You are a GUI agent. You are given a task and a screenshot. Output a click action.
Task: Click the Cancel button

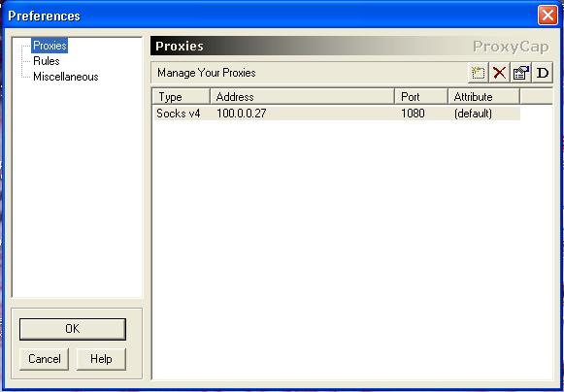point(45,359)
